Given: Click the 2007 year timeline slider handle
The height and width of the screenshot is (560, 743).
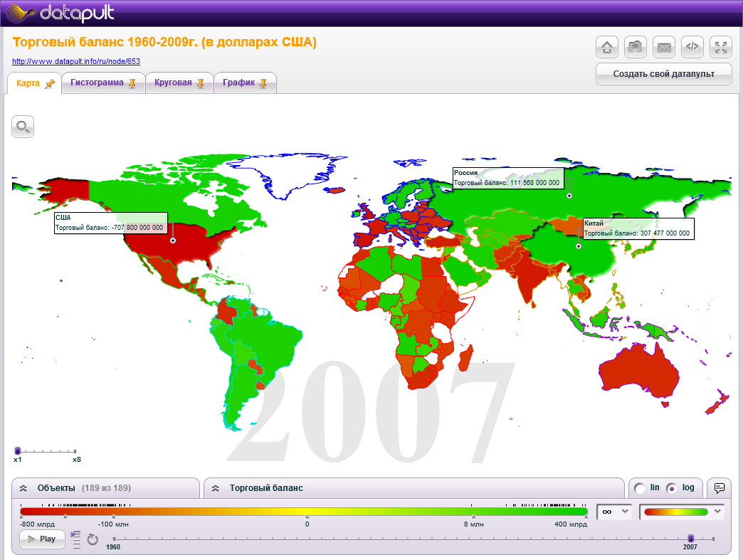Looking at the screenshot, I should coord(690,538).
